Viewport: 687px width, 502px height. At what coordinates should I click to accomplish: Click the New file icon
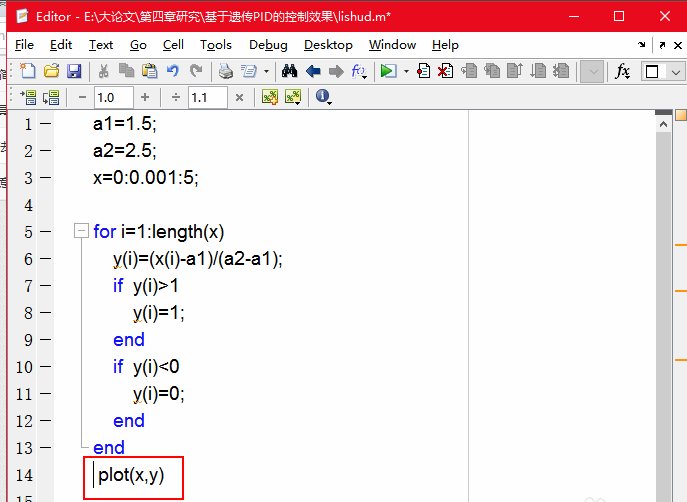pyautogui.click(x=28, y=71)
